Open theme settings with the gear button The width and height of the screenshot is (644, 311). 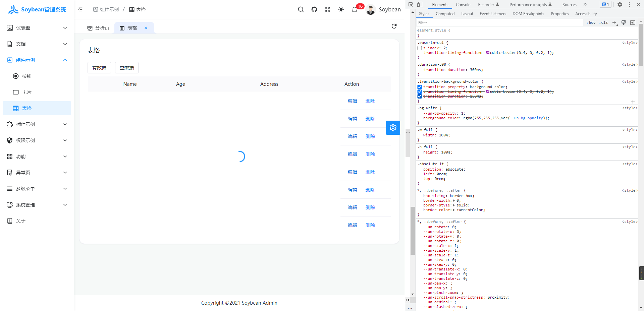coord(393,128)
